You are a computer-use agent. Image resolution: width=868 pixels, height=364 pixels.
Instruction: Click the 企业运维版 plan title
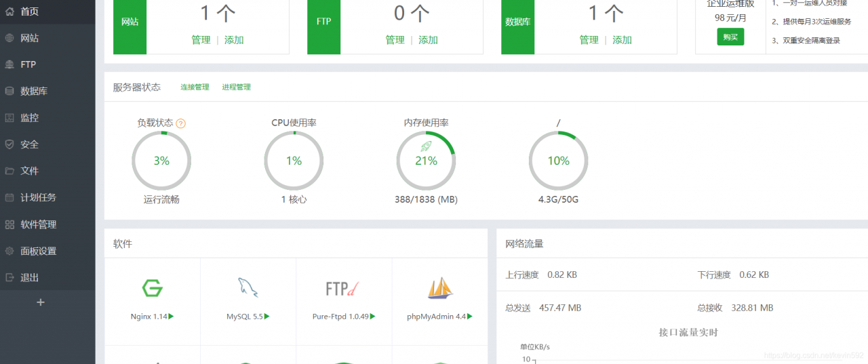730,4
